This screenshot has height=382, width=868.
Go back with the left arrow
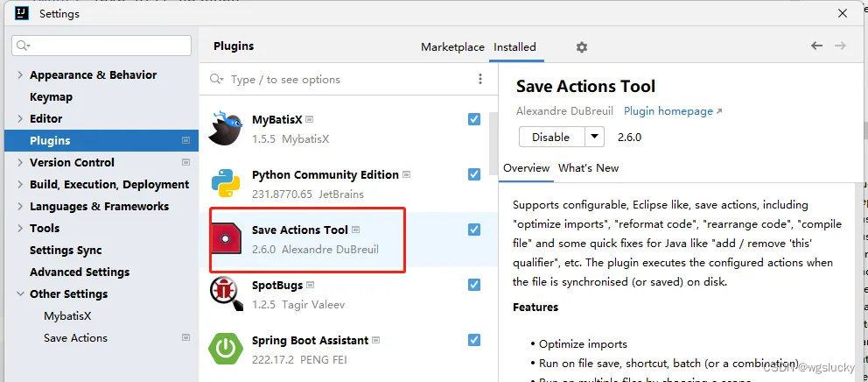(x=816, y=46)
